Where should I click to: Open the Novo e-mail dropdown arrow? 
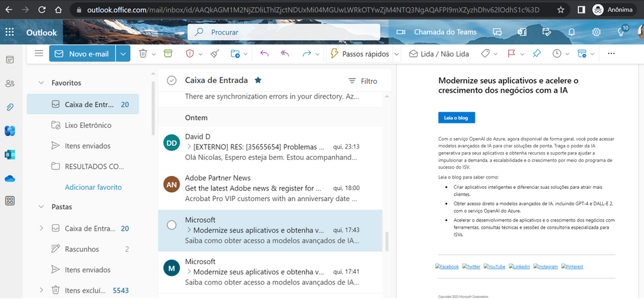(x=123, y=53)
